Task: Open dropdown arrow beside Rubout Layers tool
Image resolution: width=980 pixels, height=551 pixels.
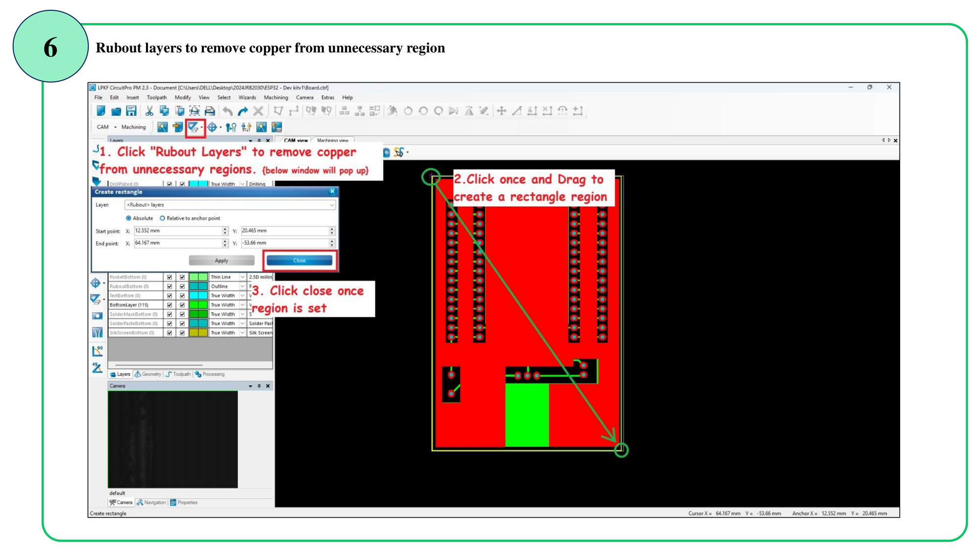Action: tap(201, 128)
